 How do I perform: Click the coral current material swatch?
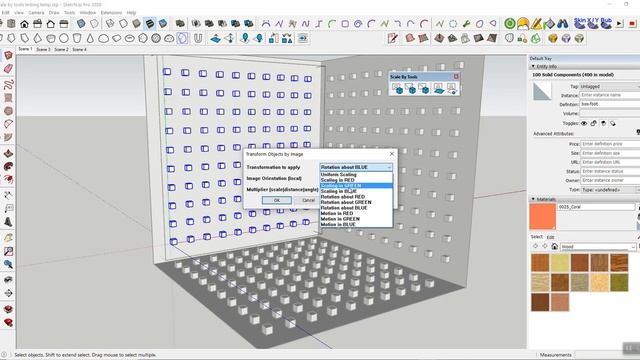(543, 216)
